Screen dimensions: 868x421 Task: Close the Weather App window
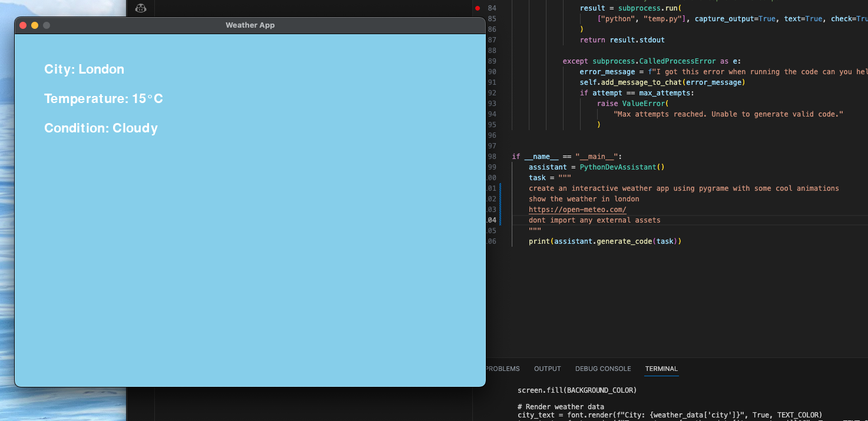23,25
